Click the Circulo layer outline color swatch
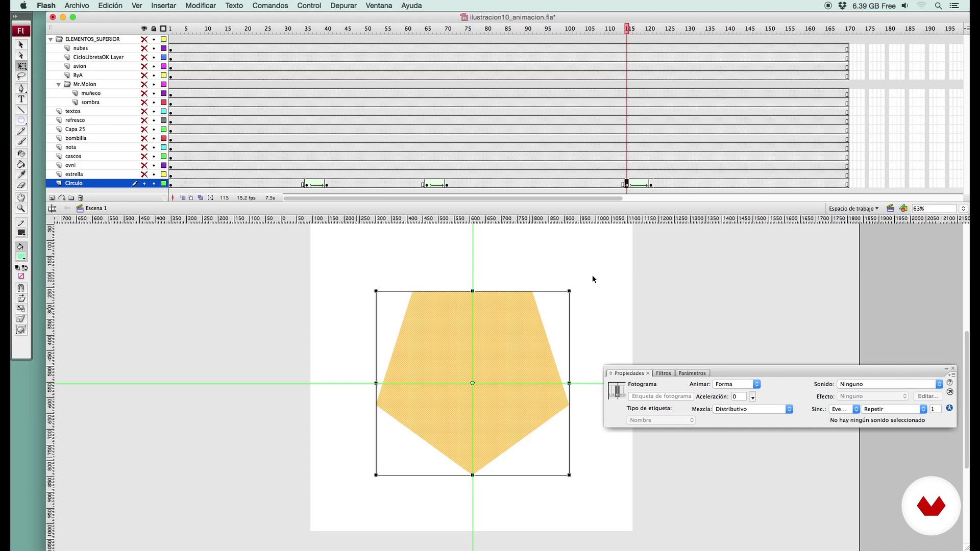The image size is (980, 551). coord(164,184)
